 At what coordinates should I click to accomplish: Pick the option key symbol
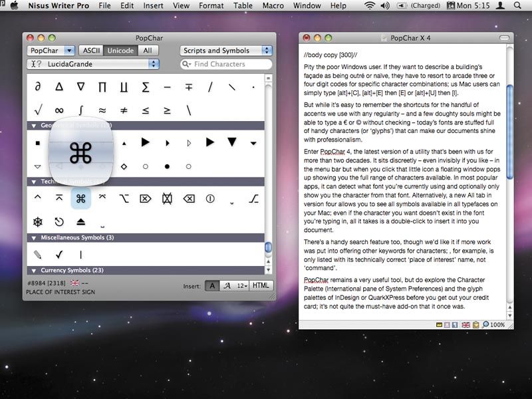click(124, 198)
